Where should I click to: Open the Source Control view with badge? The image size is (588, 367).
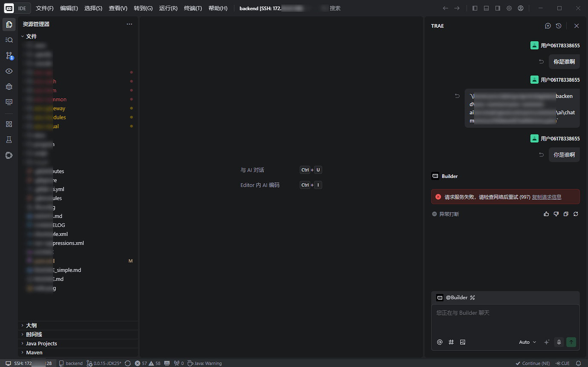click(9, 55)
